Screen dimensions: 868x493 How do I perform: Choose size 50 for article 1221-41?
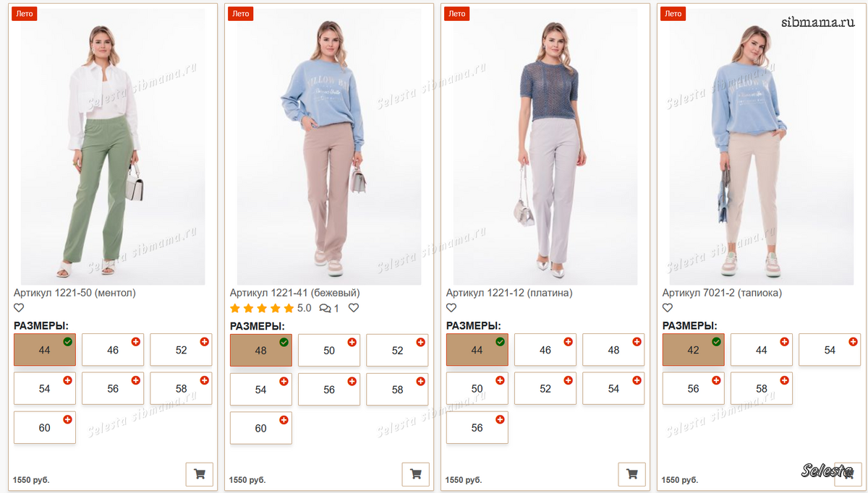pos(329,350)
